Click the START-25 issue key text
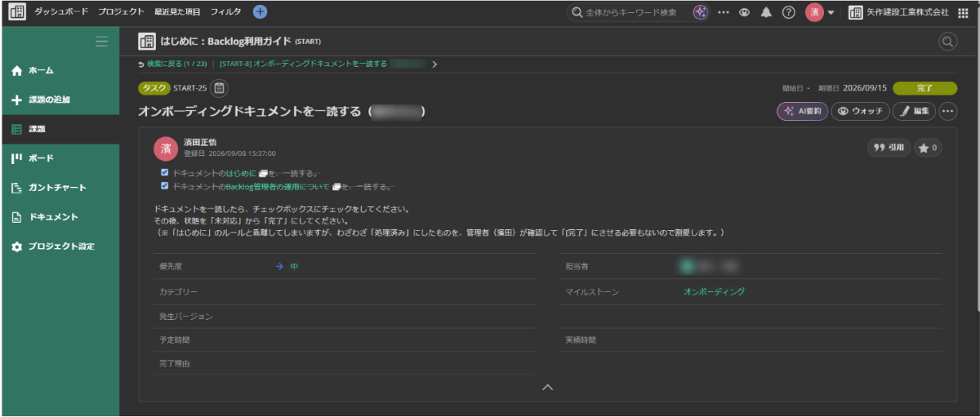 pyautogui.click(x=189, y=88)
